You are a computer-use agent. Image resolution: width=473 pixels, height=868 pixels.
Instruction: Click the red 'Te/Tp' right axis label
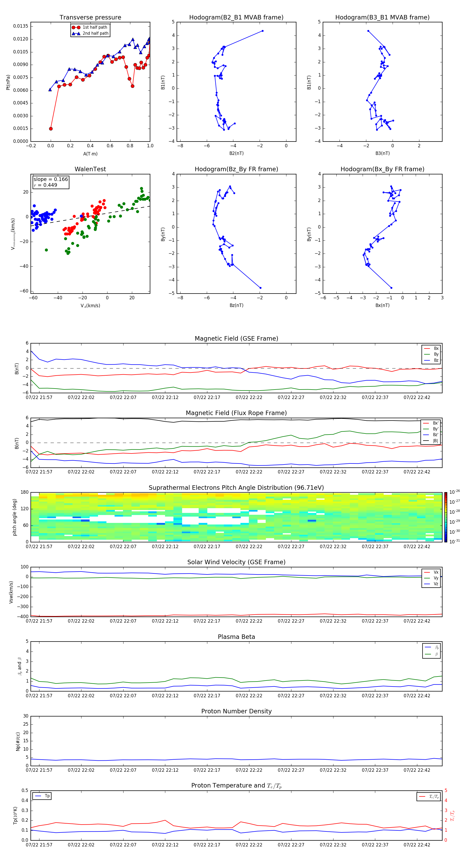452,815
